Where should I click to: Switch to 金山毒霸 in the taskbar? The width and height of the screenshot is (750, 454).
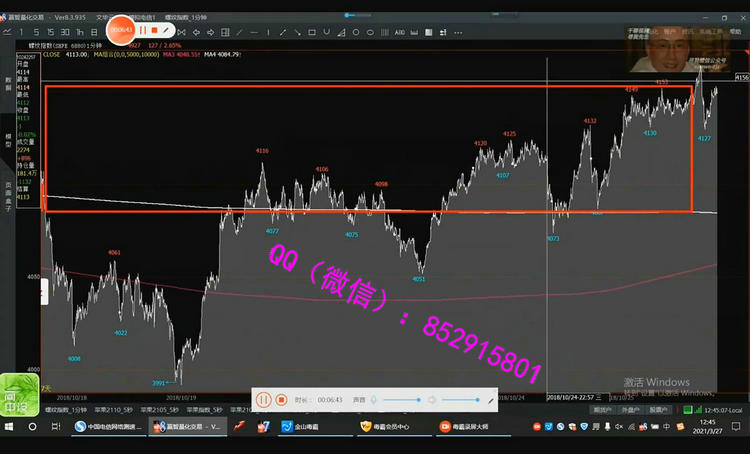(x=312, y=427)
